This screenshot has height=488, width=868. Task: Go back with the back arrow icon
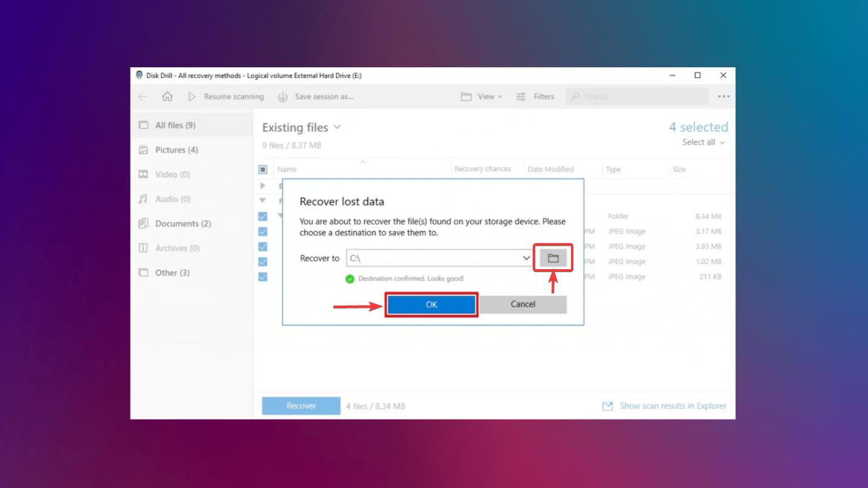[142, 96]
